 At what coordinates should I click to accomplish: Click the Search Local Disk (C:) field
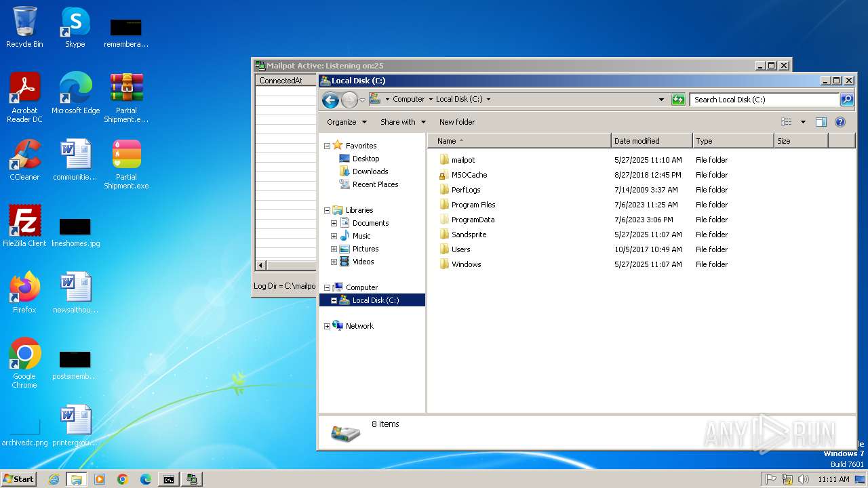(x=764, y=100)
